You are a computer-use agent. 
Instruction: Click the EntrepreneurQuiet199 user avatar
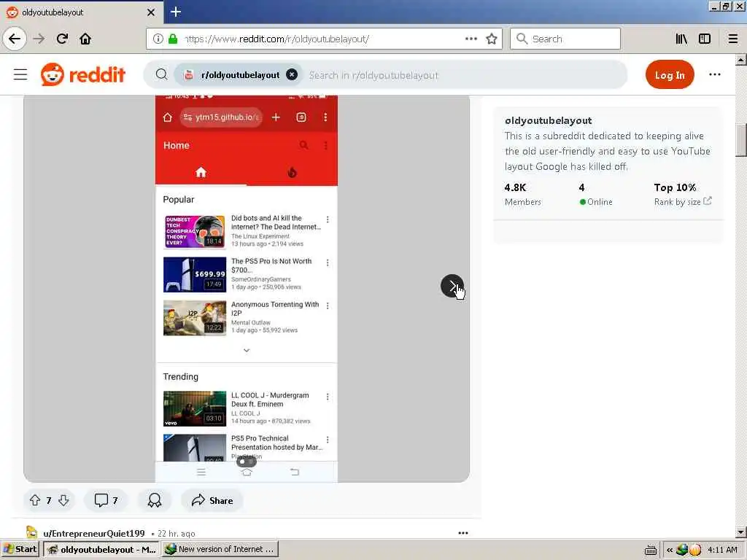(x=32, y=532)
